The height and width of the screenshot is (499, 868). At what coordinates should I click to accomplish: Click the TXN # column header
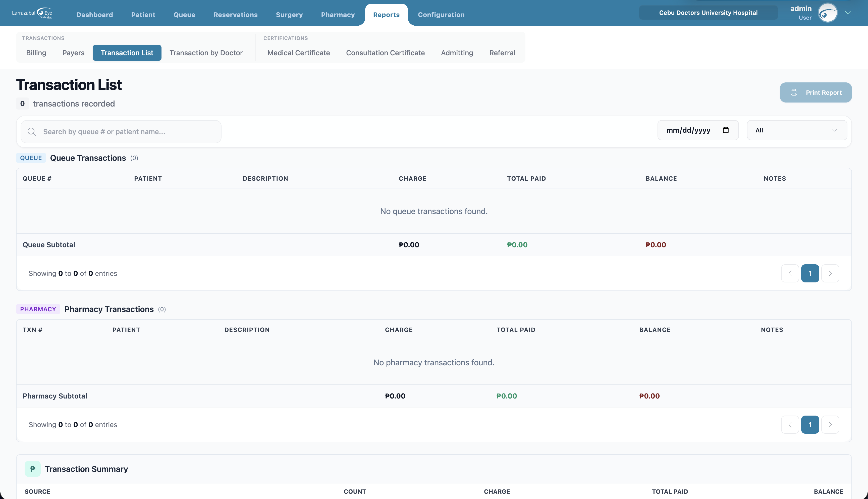(33, 330)
